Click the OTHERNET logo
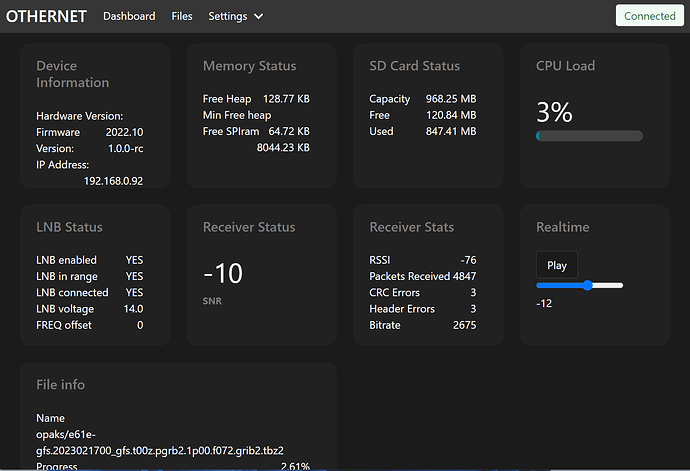Screen dimensions: 690x471 [x=46, y=16]
